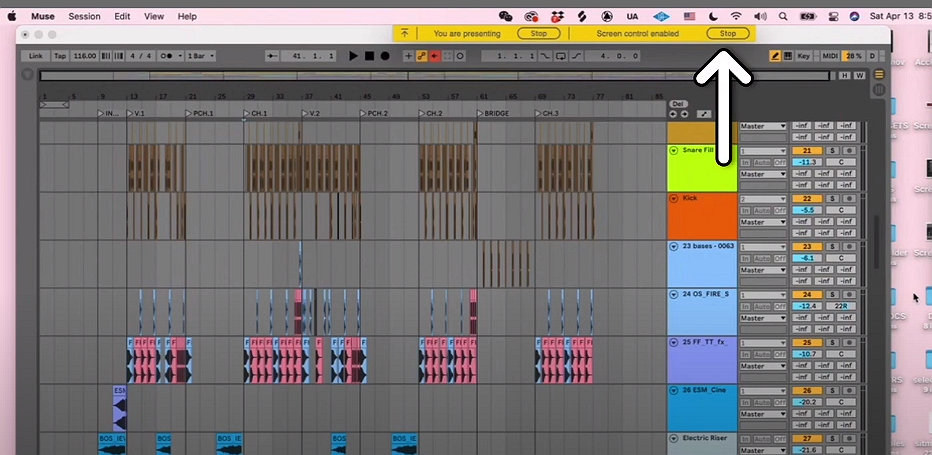Solo the Snare Fill track

tap(833, 150)
